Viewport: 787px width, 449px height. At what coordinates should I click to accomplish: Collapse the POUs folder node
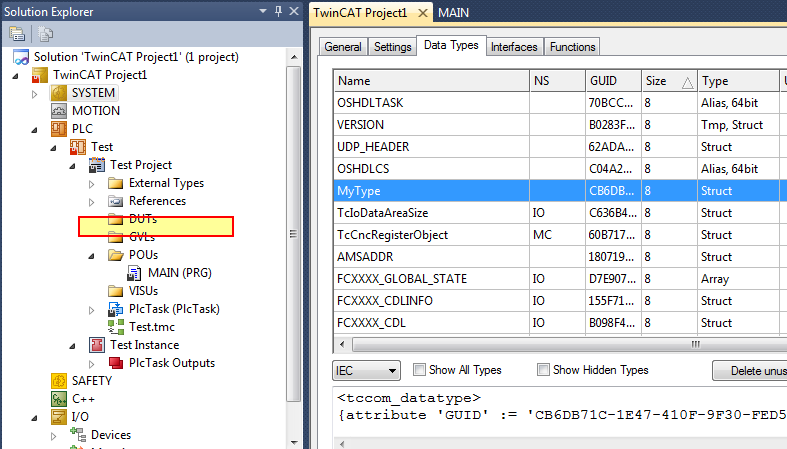click(x=91, y=256)
